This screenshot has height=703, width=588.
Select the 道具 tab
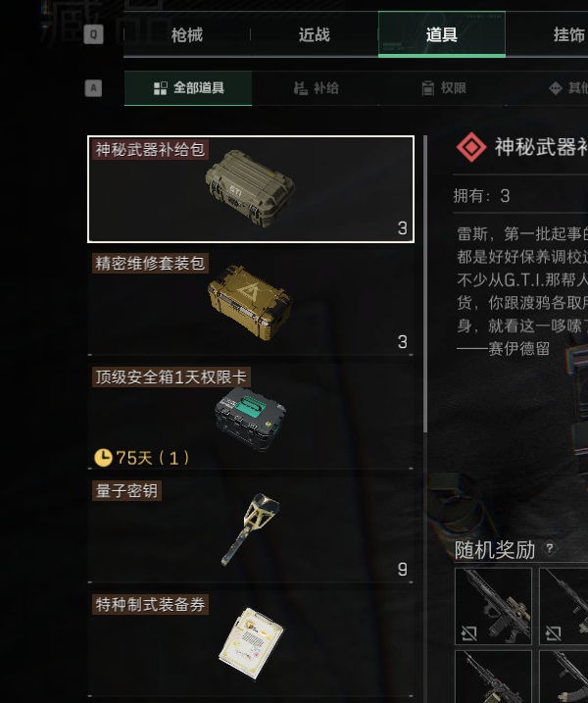[x=442, y=34]
